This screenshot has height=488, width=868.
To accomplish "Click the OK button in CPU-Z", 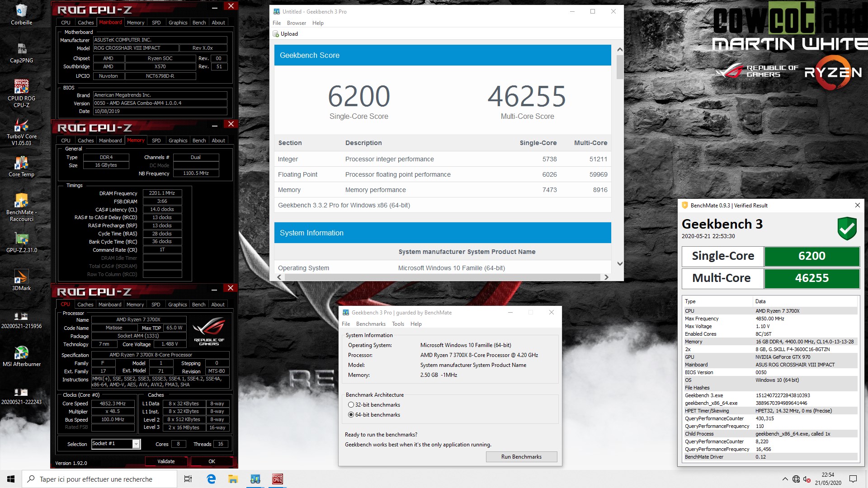I will pos(212,461).
